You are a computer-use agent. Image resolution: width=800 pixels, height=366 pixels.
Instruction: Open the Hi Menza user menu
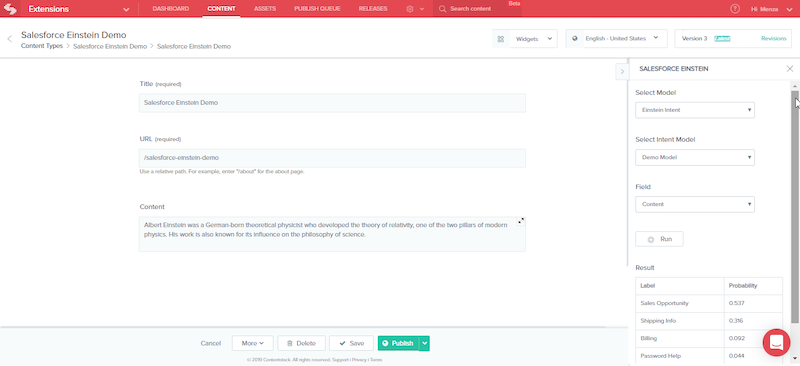coord(771,9)
